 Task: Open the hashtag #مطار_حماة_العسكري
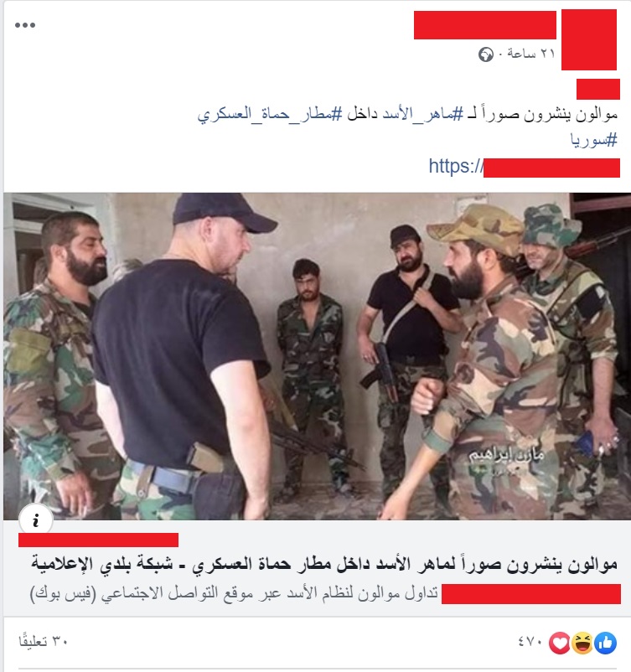(x=270, y=115)
